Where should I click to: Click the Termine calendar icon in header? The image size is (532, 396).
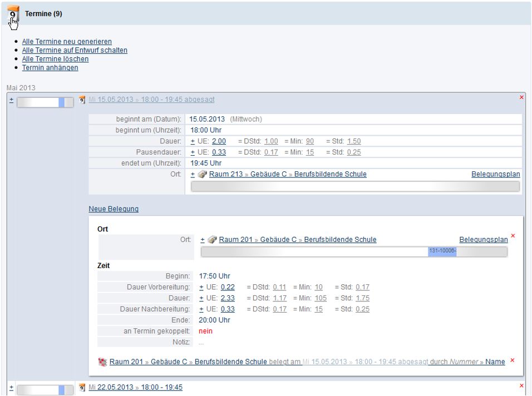(13, 13)
